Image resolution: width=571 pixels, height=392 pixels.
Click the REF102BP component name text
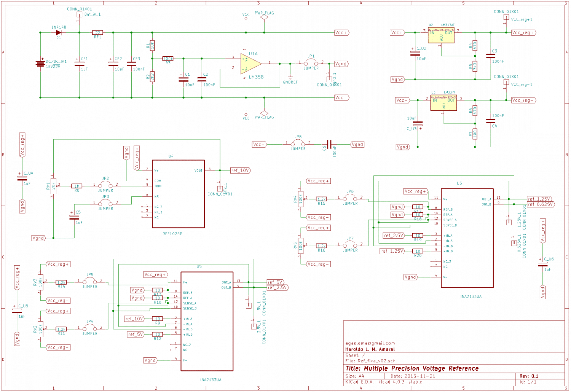click(x=172, y=234)
